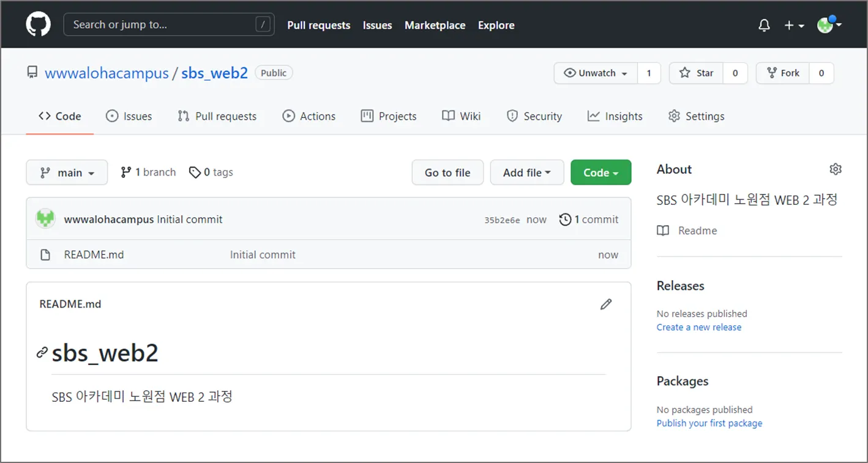Focus the Search or jump to field

click(169, 24)
